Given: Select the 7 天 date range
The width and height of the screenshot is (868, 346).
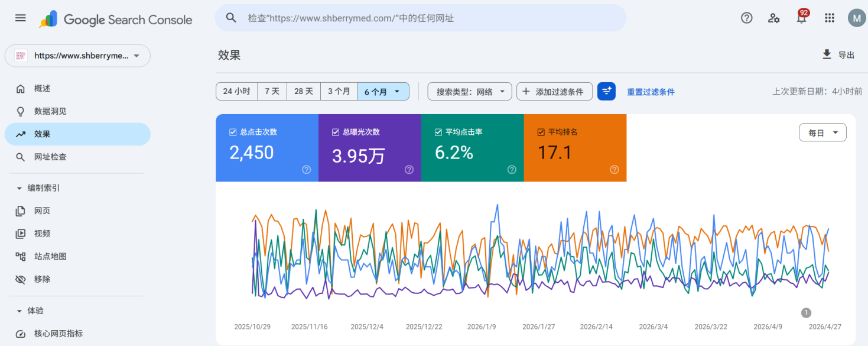Looking at the screenshot, I should pyautogui.click(x=272, y=92).
